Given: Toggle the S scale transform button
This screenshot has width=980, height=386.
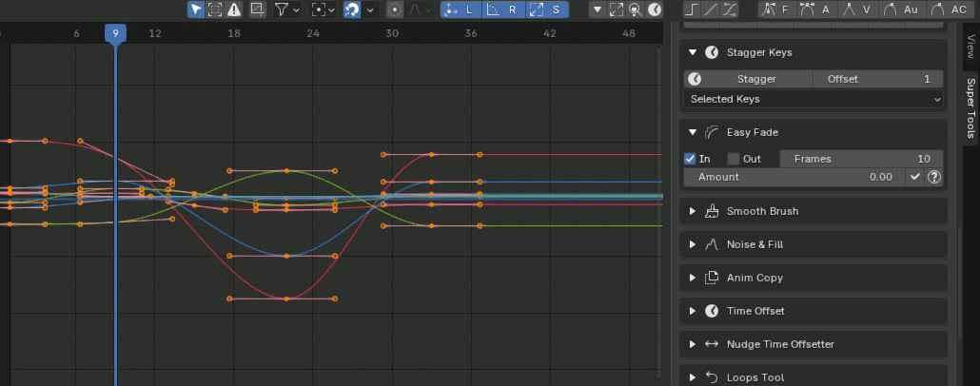Looking at the screenshot, I should click(x=547, y=10).
